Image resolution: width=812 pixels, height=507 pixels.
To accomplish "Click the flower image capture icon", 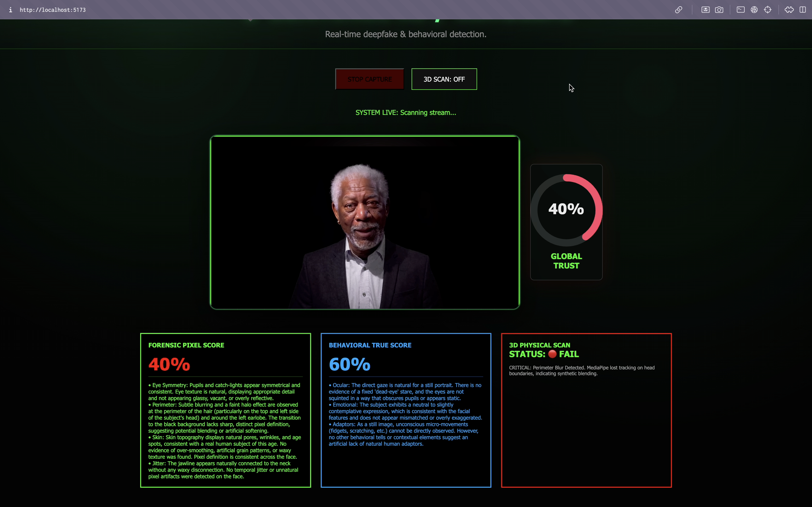I will point(705,10).
